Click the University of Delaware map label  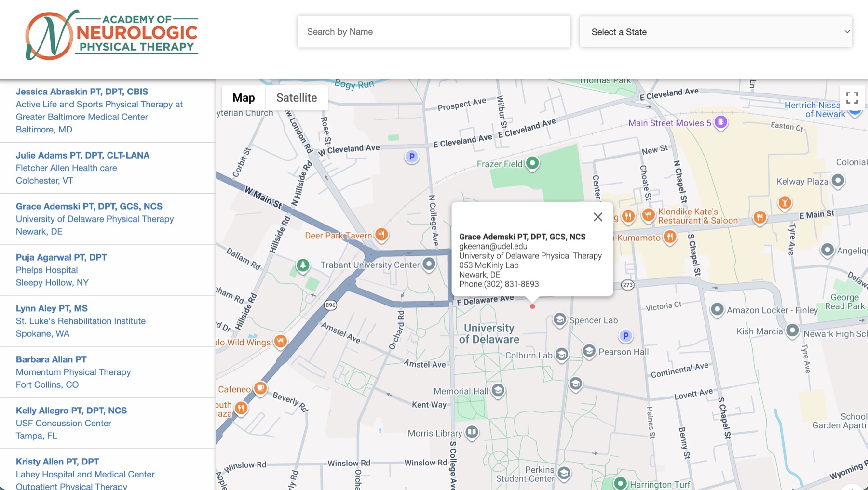click(489, 333)
